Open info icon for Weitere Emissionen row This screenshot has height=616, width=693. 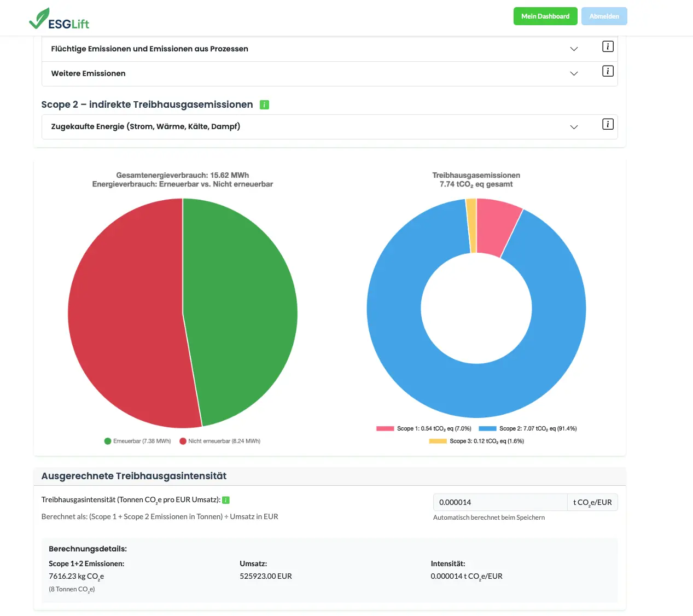click(x=608, y=71)
